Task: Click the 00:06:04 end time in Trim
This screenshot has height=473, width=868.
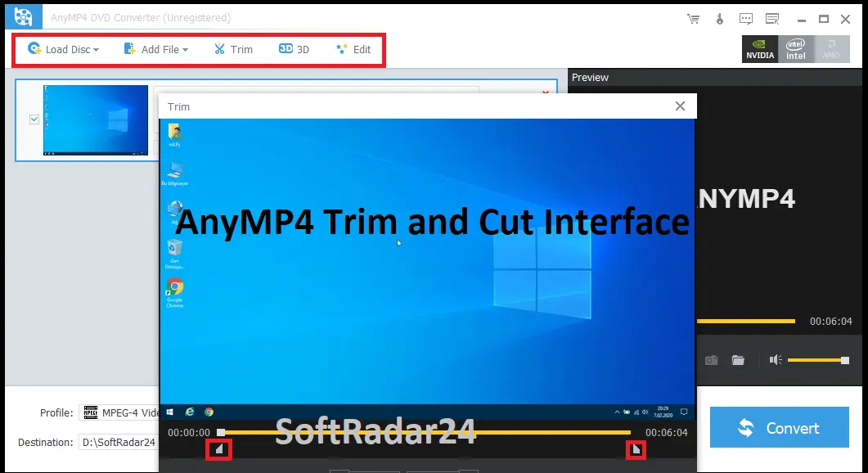Action: 667,433
